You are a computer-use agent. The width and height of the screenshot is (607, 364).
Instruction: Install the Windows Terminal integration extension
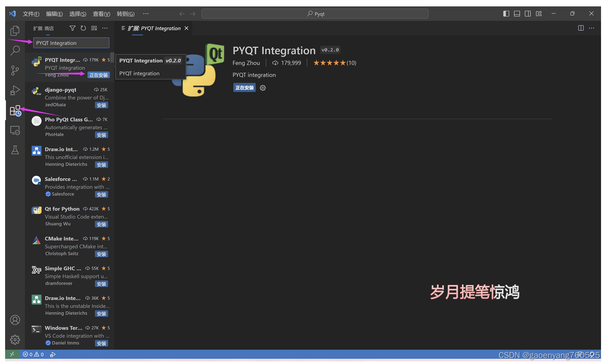tap(102, 344)
